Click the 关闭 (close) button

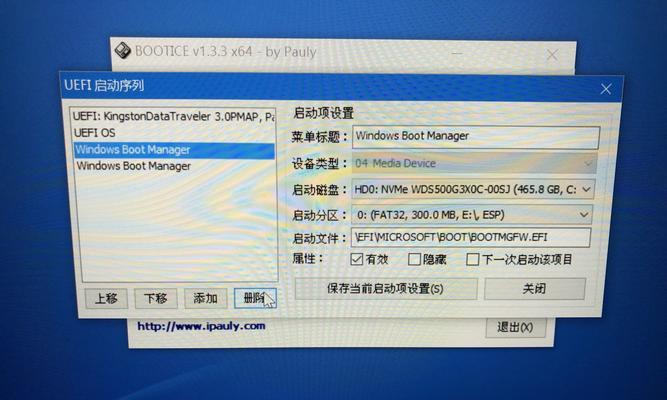[534, 289]
